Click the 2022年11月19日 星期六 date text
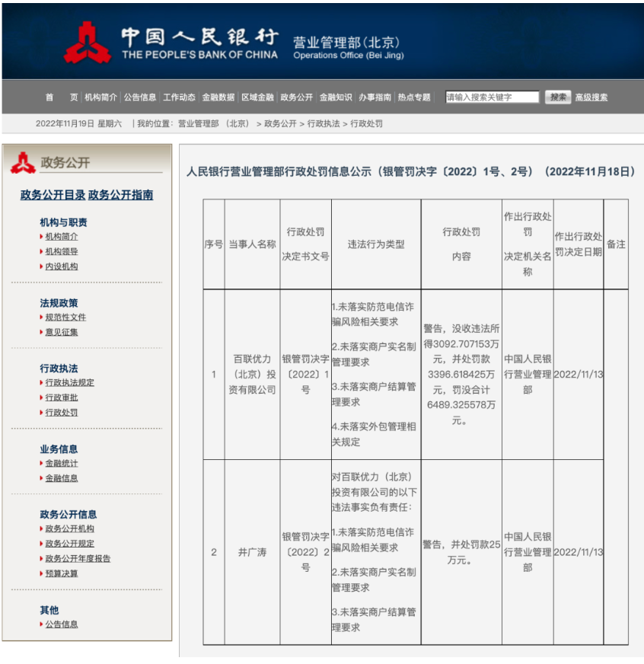Viewport: 644px width, 664px height. 78,123
